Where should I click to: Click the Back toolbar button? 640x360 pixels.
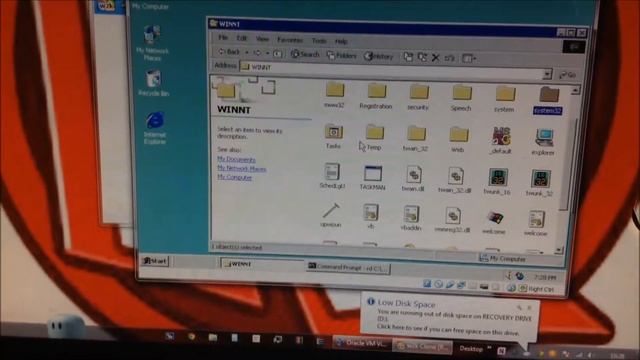229,52
